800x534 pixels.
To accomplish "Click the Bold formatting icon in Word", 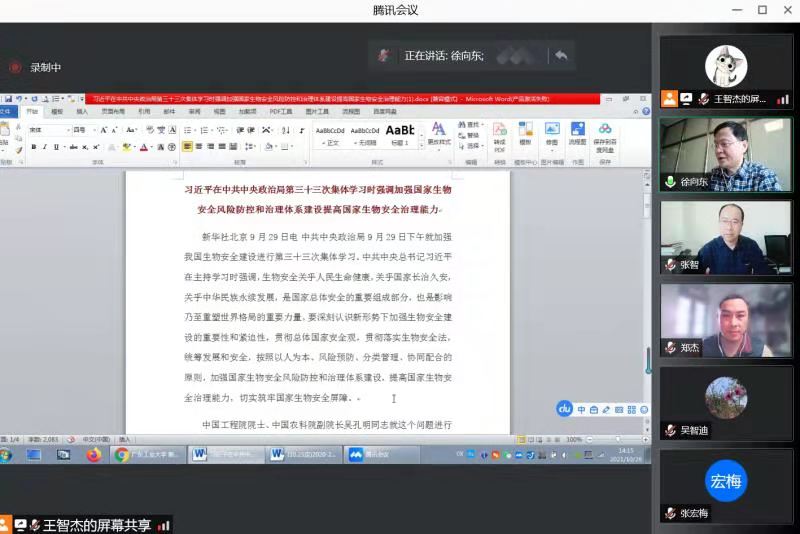I will click(33, 147).
